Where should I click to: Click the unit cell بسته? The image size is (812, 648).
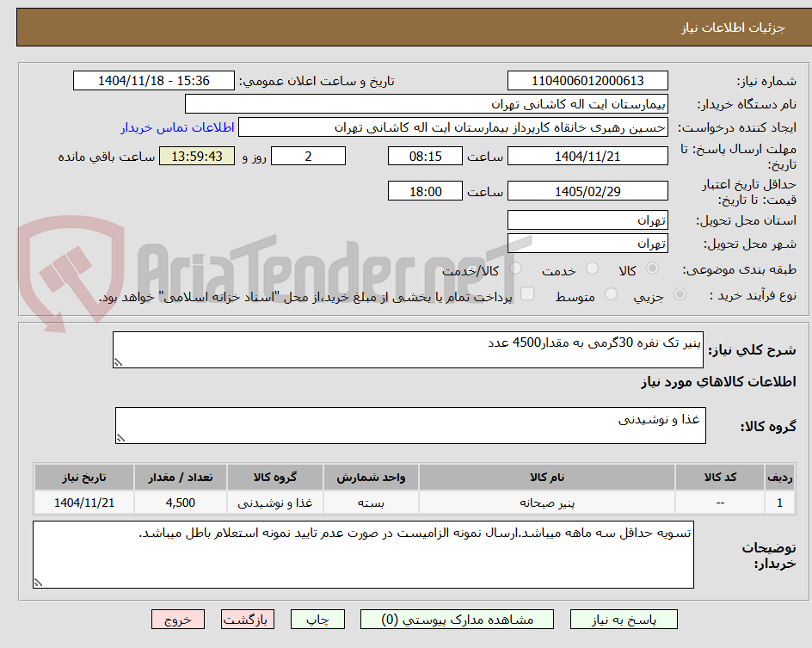tap(371, 503)
